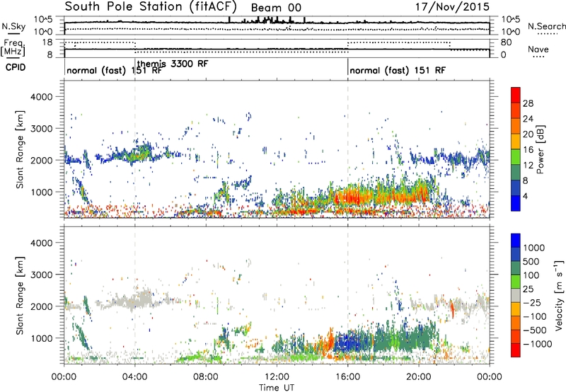
Task: Click the 12:00 time axis label
Action: [277, 377]
